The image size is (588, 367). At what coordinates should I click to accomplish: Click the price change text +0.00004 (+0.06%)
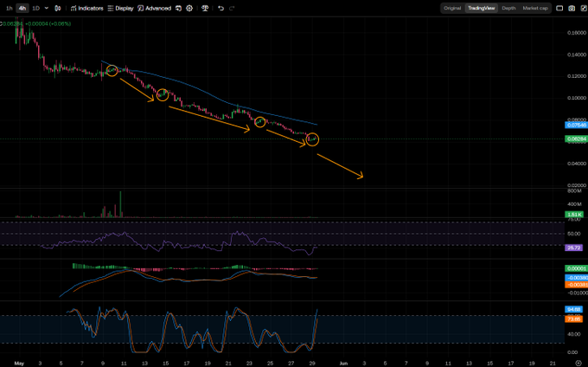48,23
